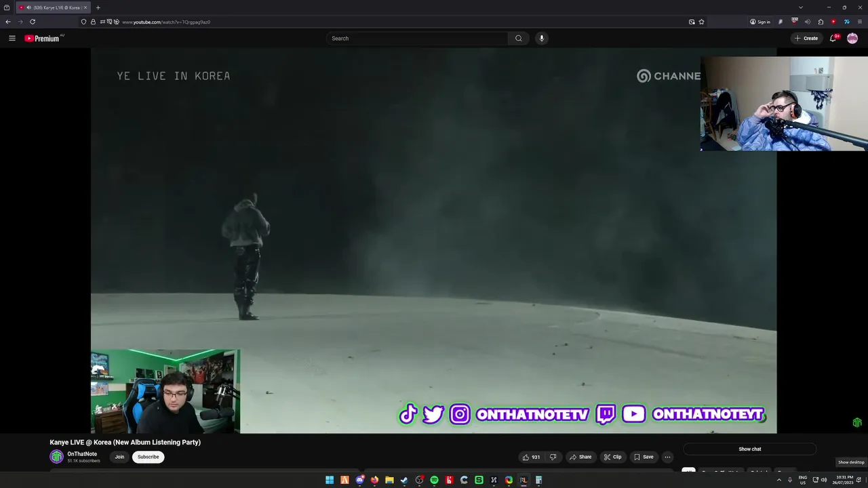Click on the video player

tap(433, 241)
